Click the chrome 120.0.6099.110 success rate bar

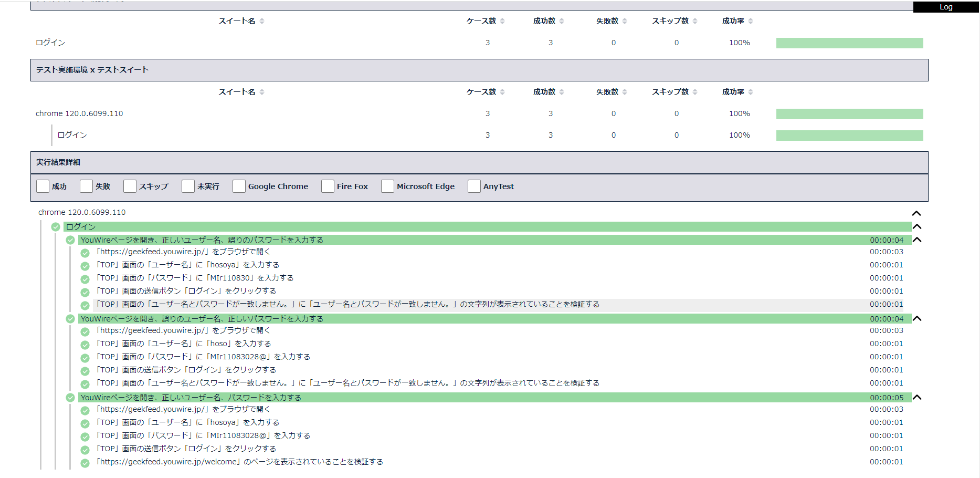tap(849, 114)
